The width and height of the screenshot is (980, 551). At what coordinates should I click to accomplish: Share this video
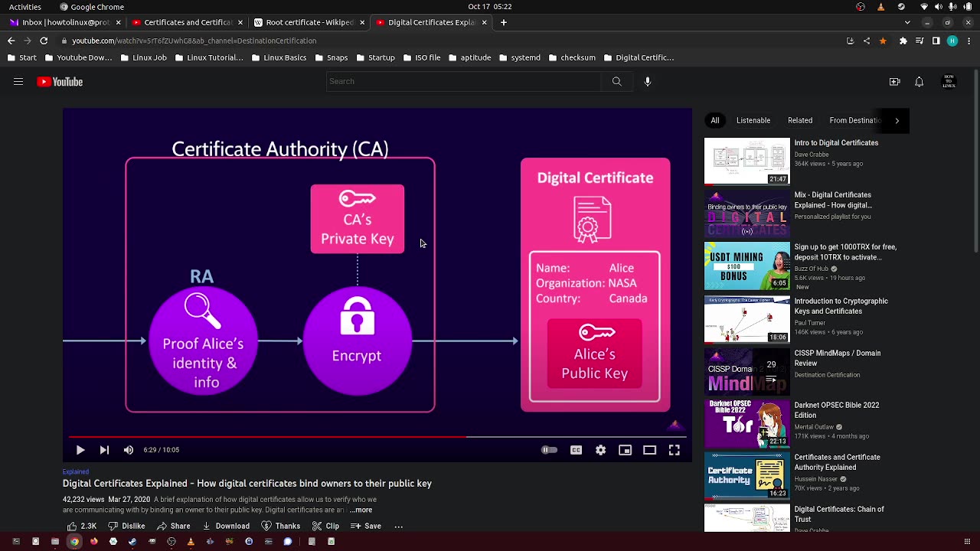click(x=174, y=526)
